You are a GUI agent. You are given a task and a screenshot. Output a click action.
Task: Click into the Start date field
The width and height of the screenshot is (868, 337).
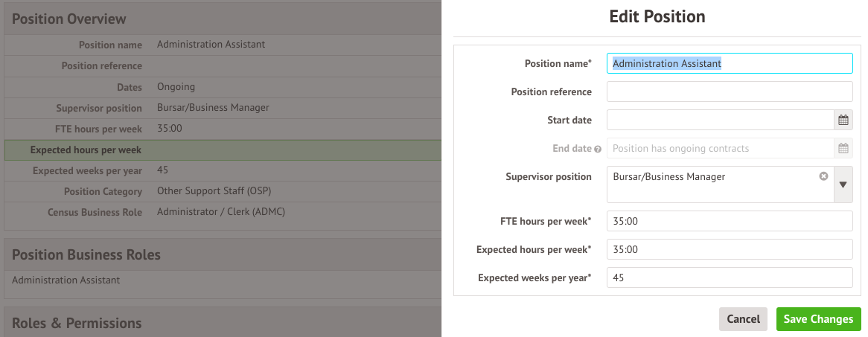720,120
